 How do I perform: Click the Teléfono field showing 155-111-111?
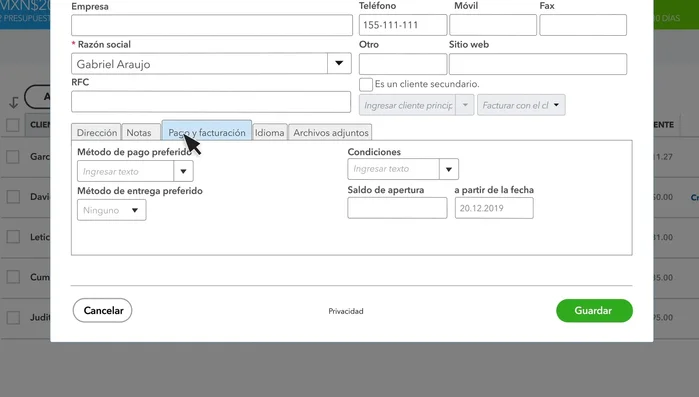tap(403, 25)
